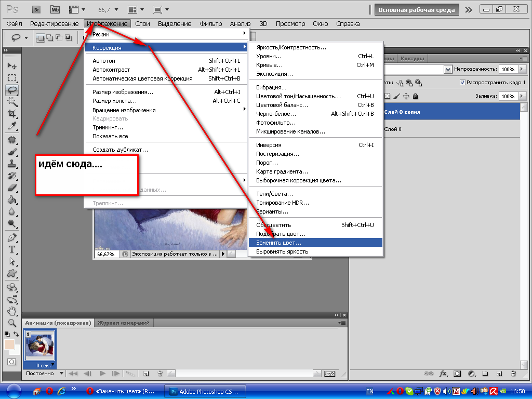Select the Zoom tool
The width and height of the screenshot is (532, 399).
click(x=12, y=323)
